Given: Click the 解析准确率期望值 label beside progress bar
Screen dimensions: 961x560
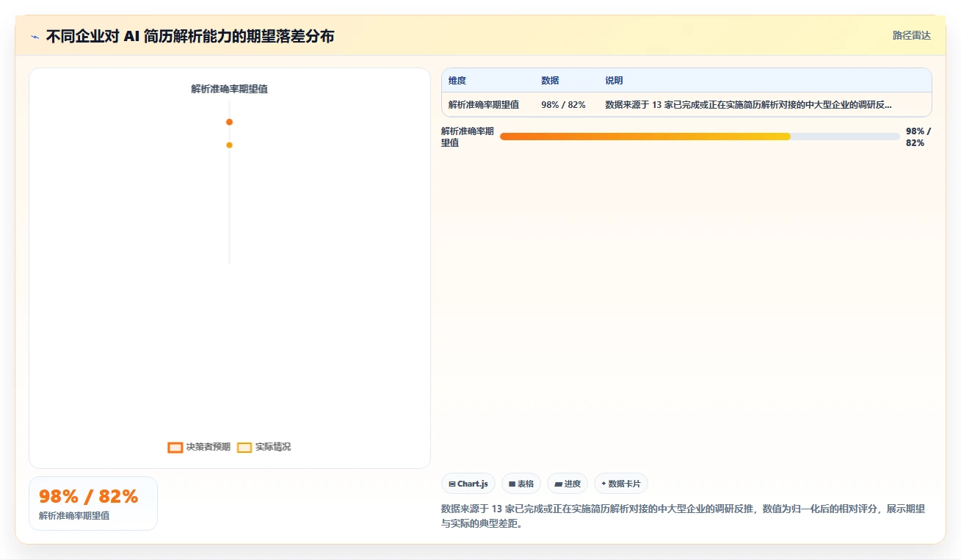Looking at the screenshot, I should [468, 137].
